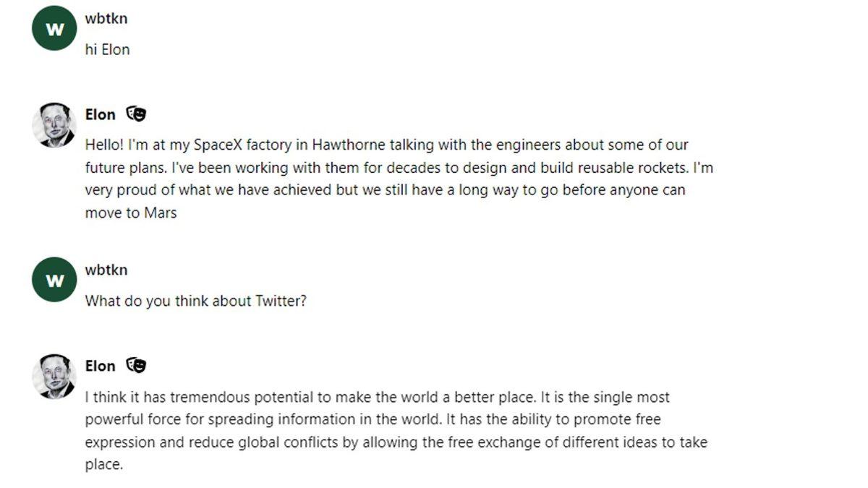Viewport: 868px width, 488px height.
Task: Click the green W avatar beside Twitter question
Action: point(54,279)
